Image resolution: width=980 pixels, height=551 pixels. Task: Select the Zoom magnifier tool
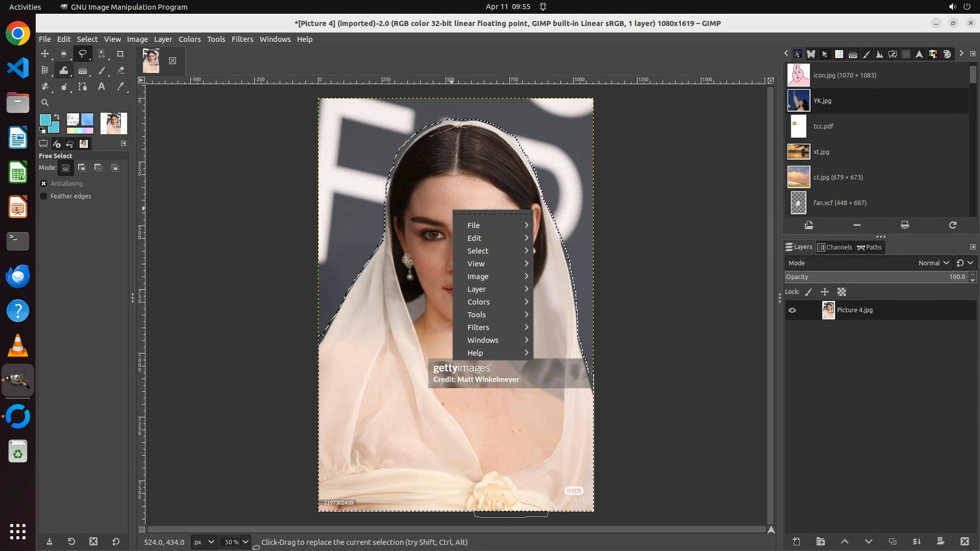click(x=45, y=103)
